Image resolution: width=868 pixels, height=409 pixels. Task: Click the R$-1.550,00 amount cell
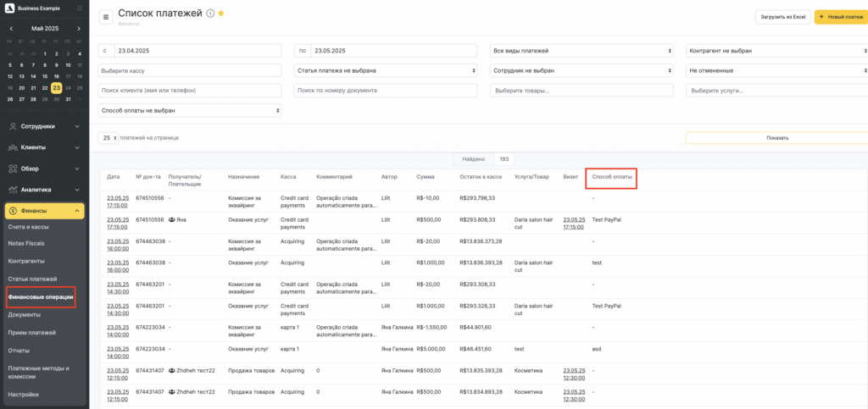click(431, 327)
